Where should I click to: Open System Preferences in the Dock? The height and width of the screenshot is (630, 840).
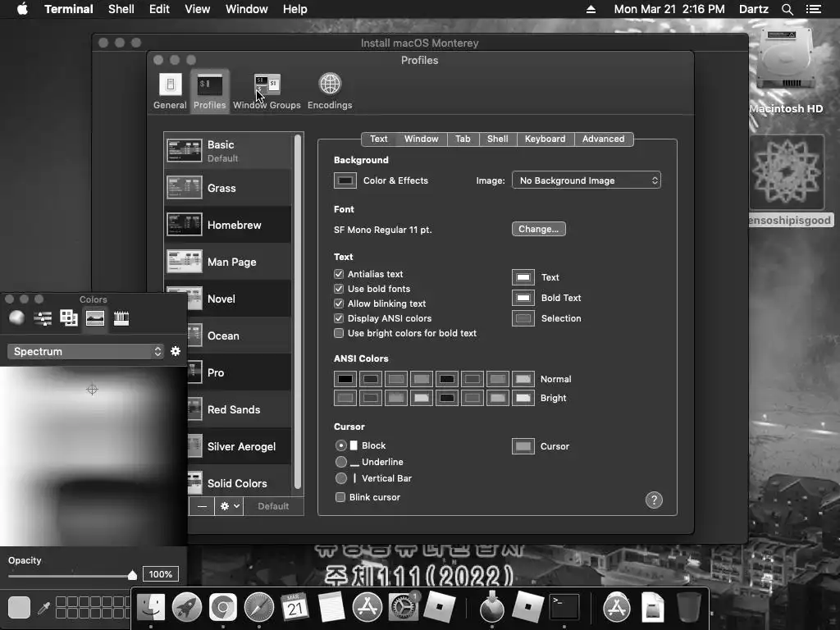click(x=403, y=607)
